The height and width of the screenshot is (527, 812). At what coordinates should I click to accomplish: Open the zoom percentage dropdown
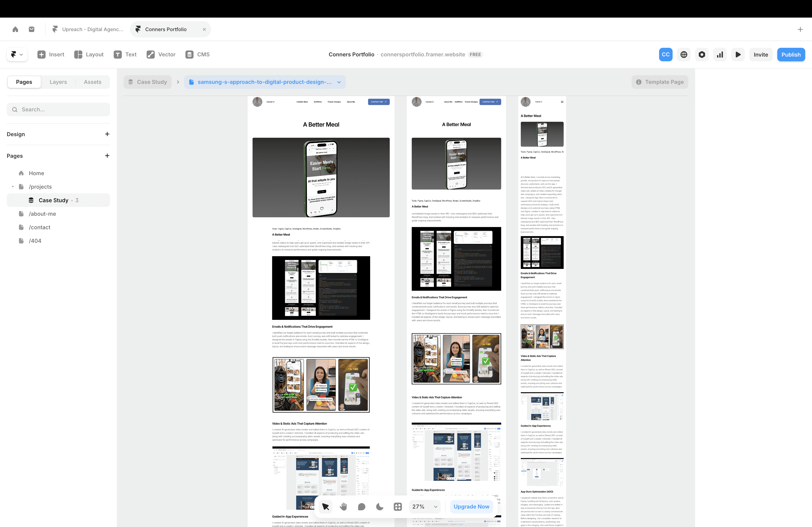tap(425, 506)
